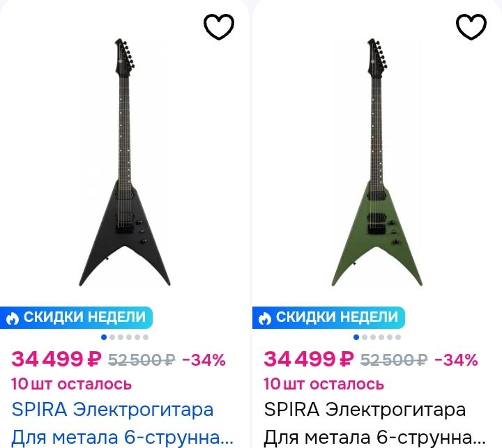Select second carousel dot under black guitar

112,337
